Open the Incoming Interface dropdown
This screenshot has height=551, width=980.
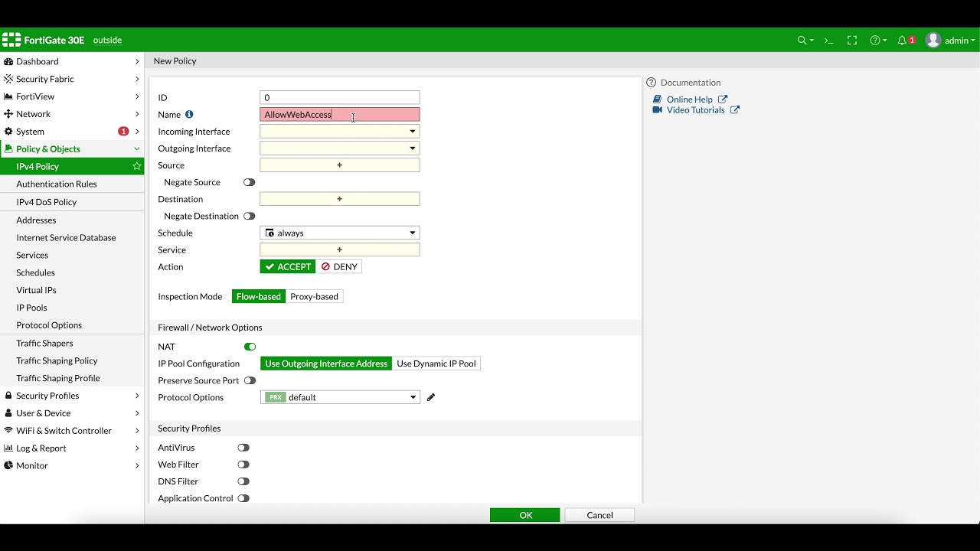(340, 132)
